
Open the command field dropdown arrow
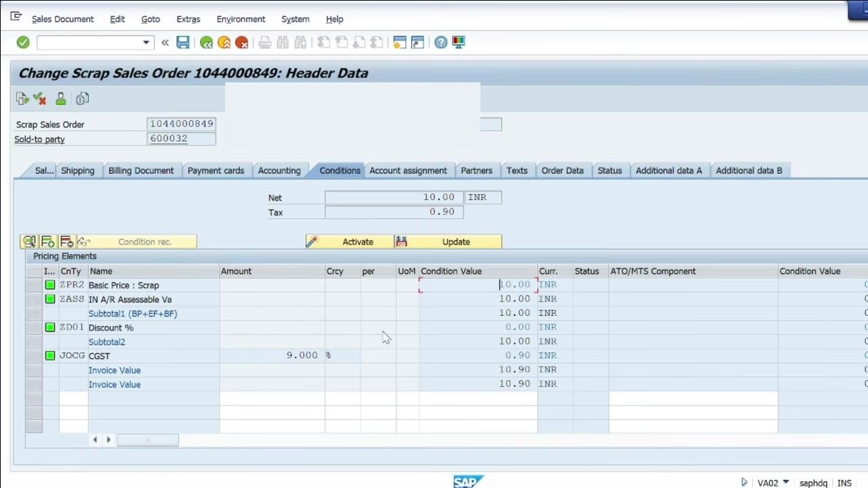coord(146,43)
